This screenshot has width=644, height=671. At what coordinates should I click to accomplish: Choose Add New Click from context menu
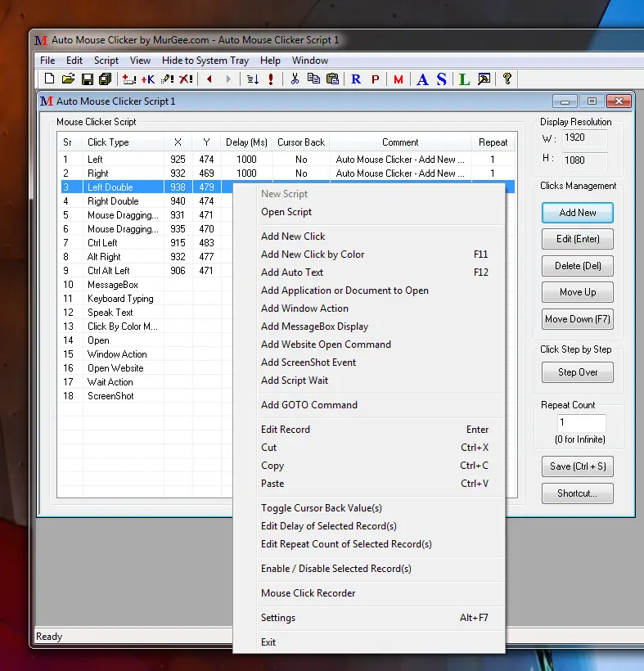(369, 236)
